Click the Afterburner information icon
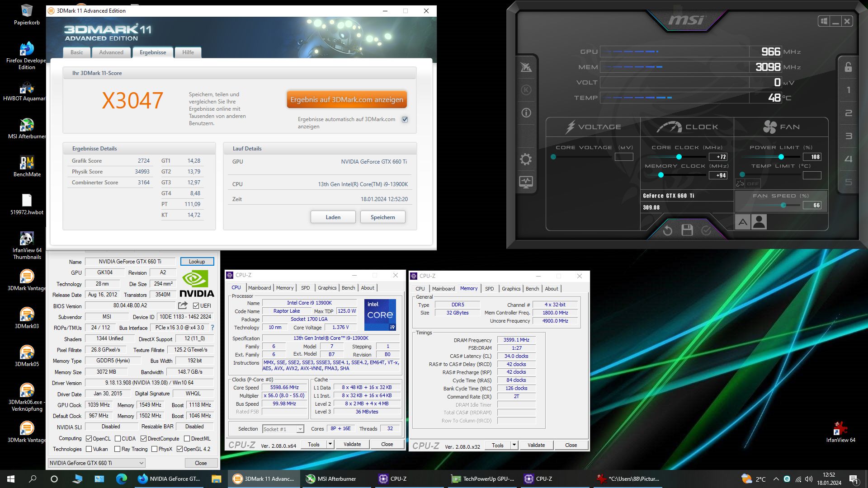This screenshot has height=488, width=868. (x=526, y=113)
